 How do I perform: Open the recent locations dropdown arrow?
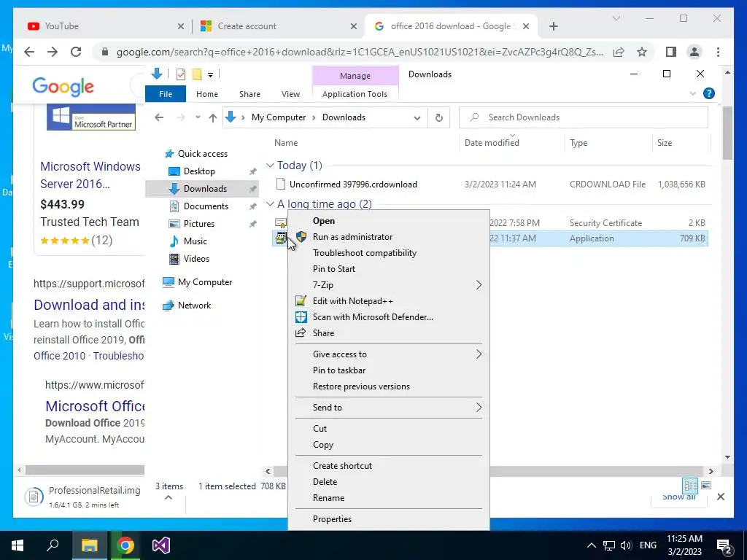click(x=198, y=117)
